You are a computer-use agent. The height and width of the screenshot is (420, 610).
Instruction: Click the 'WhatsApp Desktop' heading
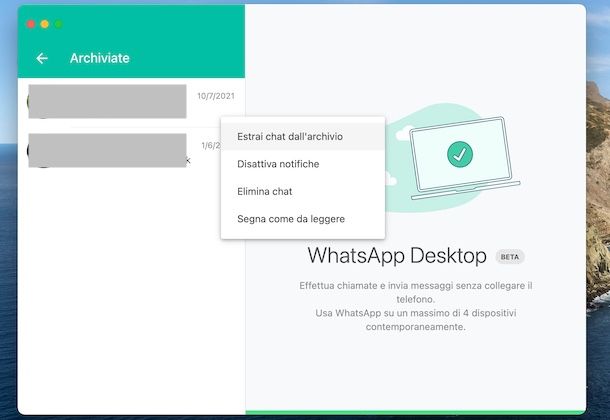click(x=397, y=256)
